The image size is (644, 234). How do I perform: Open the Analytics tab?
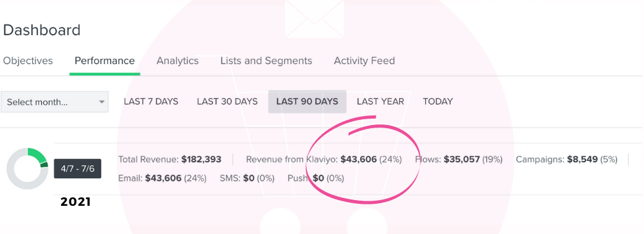tap(177, 61)
